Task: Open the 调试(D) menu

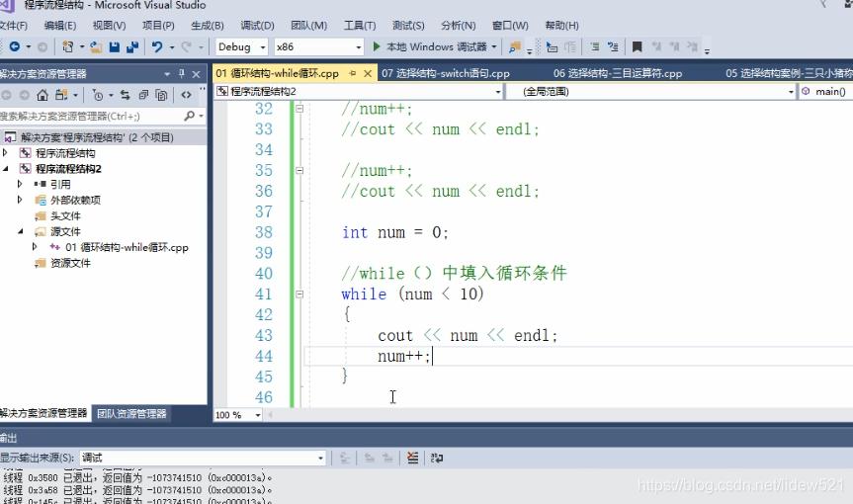Action: pos(257,26)
